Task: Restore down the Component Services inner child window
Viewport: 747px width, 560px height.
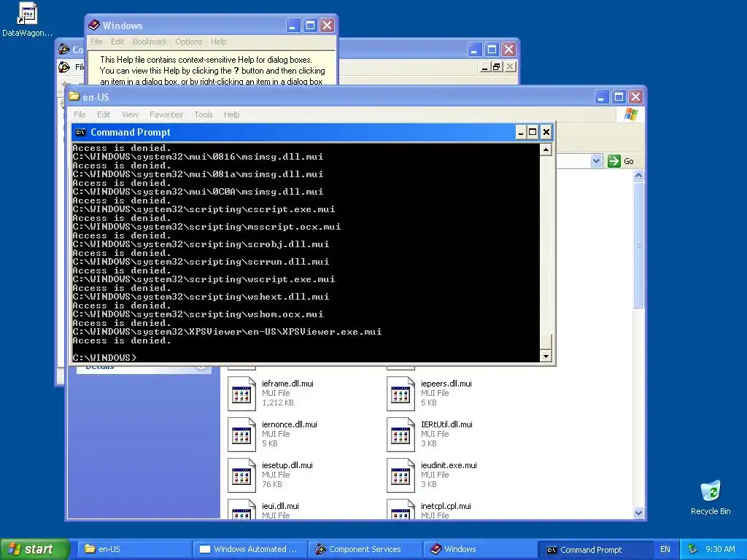Action: coord(497,67)
